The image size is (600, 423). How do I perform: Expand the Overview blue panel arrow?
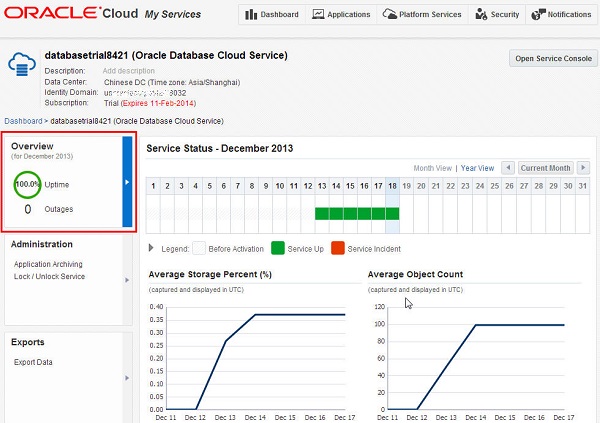point(127,182)
